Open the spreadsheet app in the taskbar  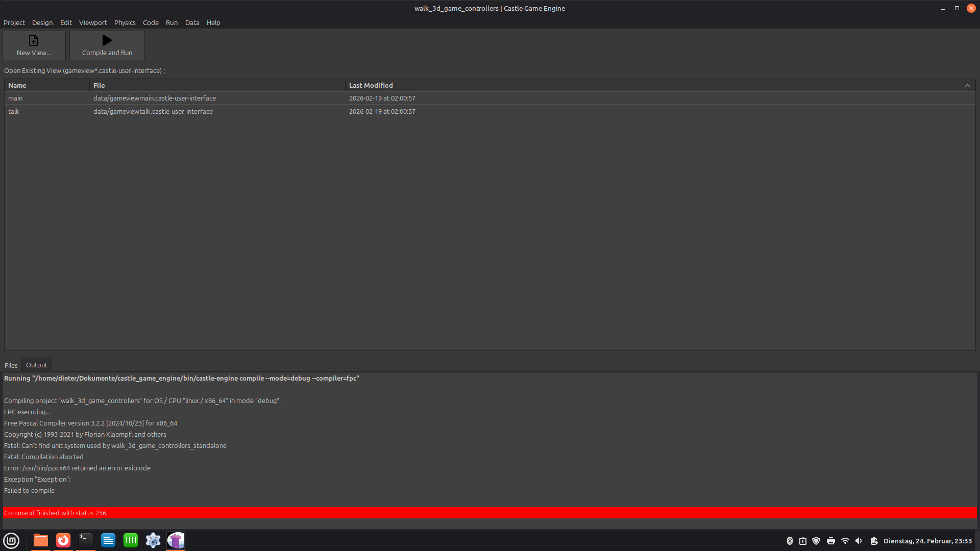pyautogui.click(x=131, y=540)
